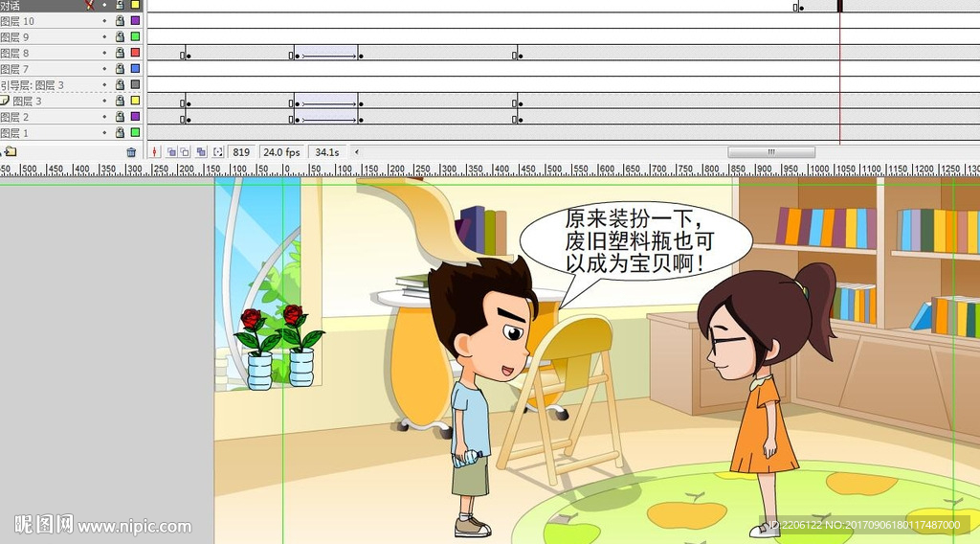Click blue outline swatch of 图层 7
This screenshot has width=980, height=544.
tap(135, 69)
